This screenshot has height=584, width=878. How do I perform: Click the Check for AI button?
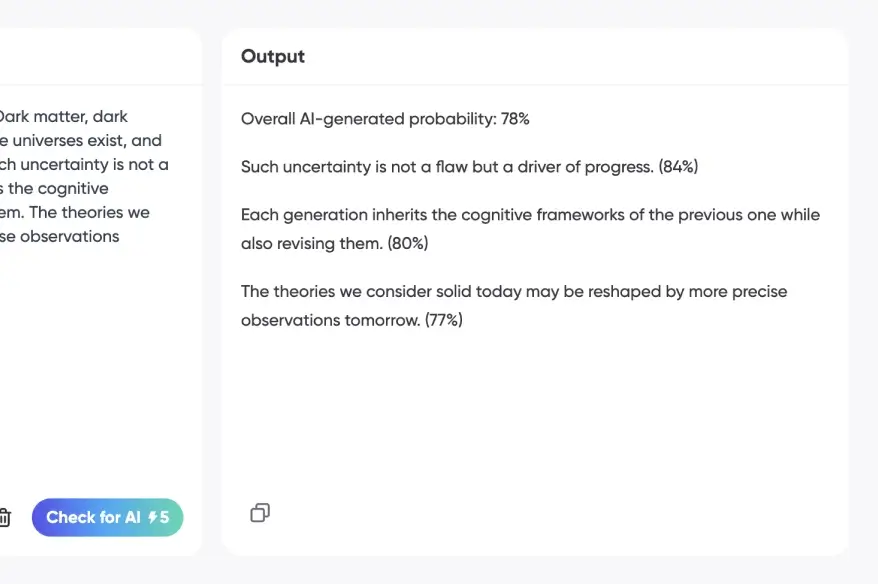point(96,517)
